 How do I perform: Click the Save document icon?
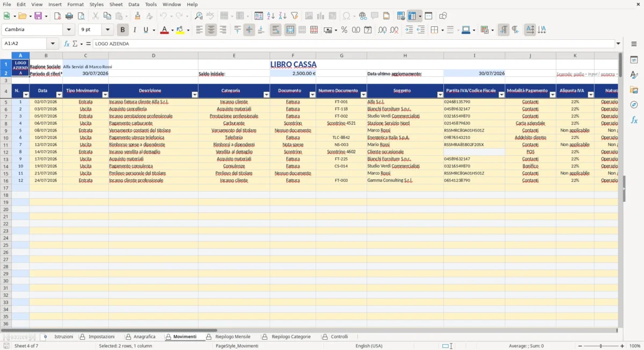(38, 16)
